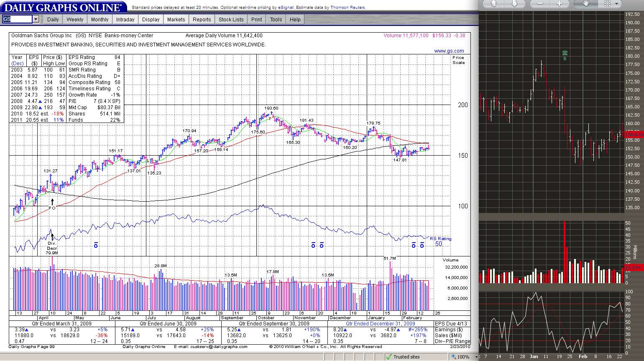
Task: Click the Print button
Action: (x=256, y=20)
